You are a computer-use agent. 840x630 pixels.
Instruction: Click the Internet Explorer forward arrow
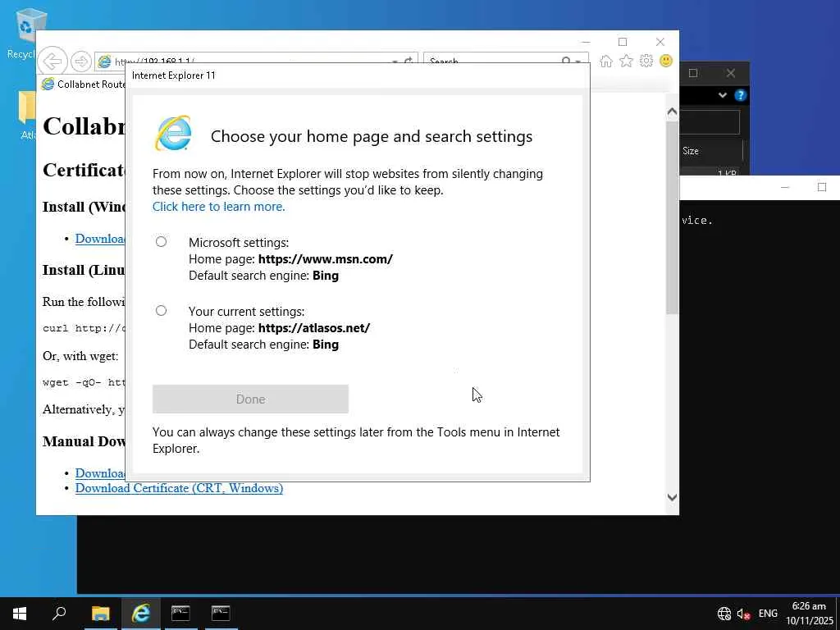click(81, 62)
